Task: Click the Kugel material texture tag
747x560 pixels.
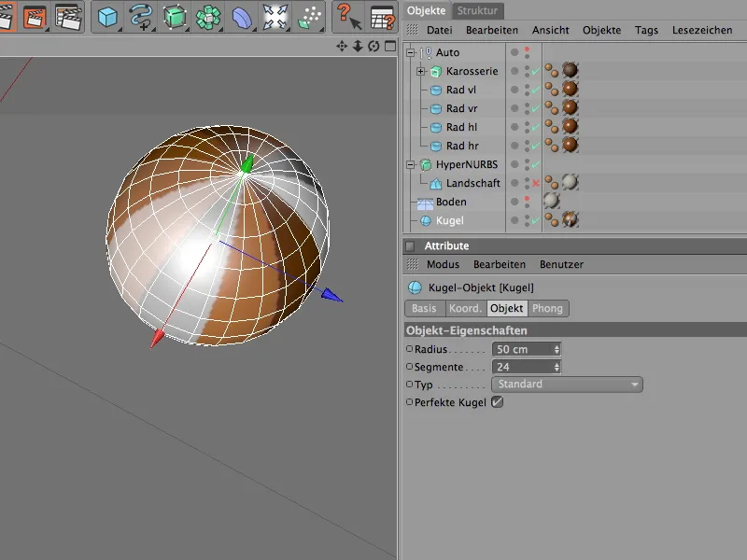Action: point(570,220)
